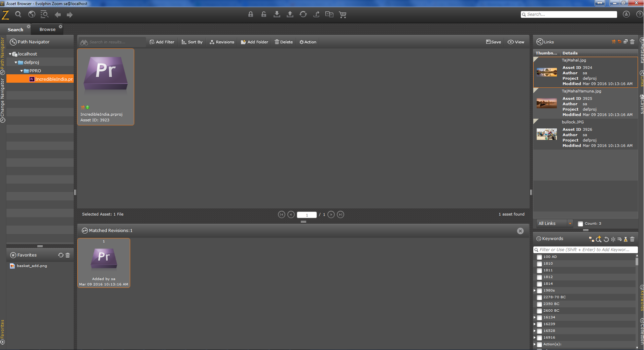The width and height of the screenshot is (644, 350).
Task: Click the orange undo arrow in Links panel
Action: pos(619,42)
